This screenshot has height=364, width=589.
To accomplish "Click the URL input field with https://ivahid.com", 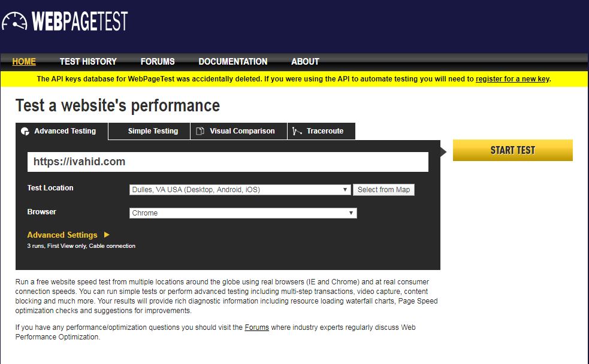I will coord(228,162).
